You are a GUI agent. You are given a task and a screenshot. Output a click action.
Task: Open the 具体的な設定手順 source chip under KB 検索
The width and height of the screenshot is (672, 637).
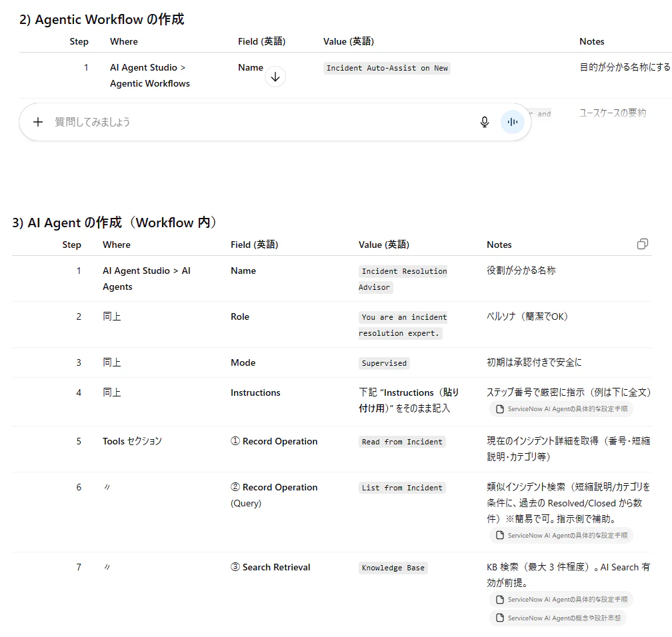(561, 600)
